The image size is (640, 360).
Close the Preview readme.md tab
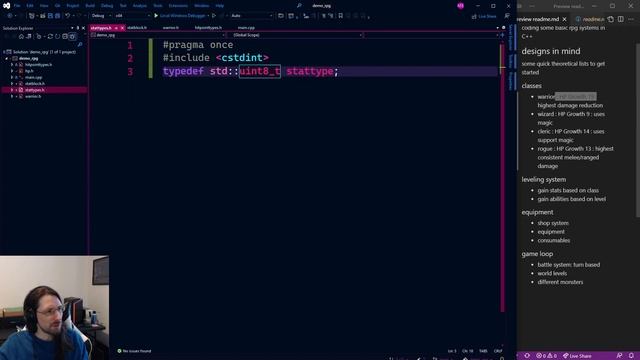(564, 19)
